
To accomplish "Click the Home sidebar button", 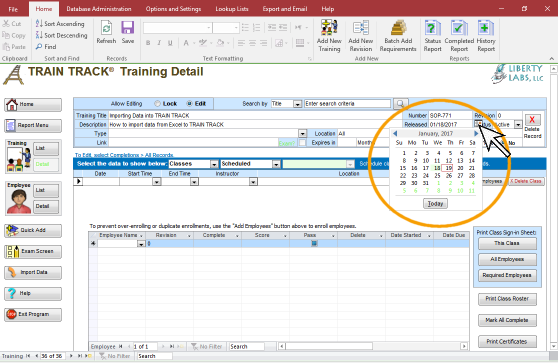I will [33, 105].
